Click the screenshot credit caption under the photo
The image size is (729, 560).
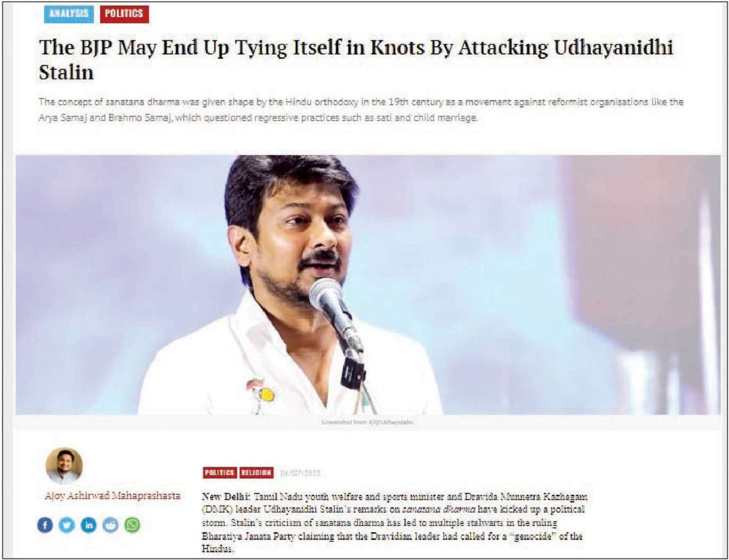(x=367, y=422)
